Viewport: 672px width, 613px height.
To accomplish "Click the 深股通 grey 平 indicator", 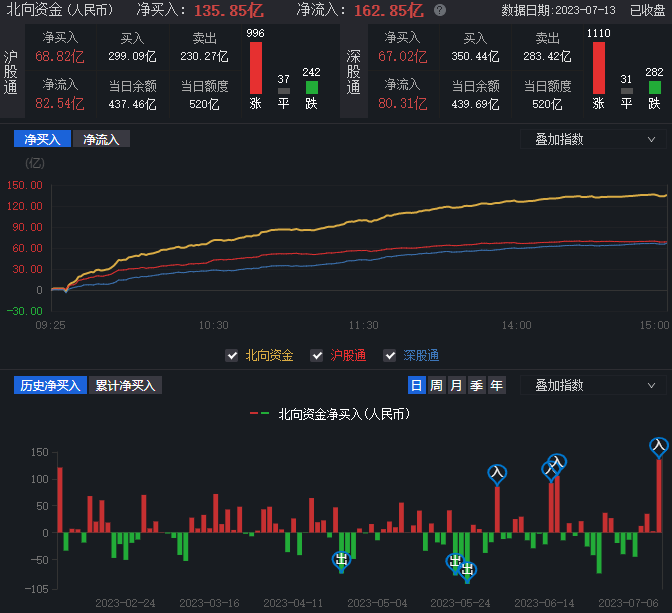I will coord(626,90).
